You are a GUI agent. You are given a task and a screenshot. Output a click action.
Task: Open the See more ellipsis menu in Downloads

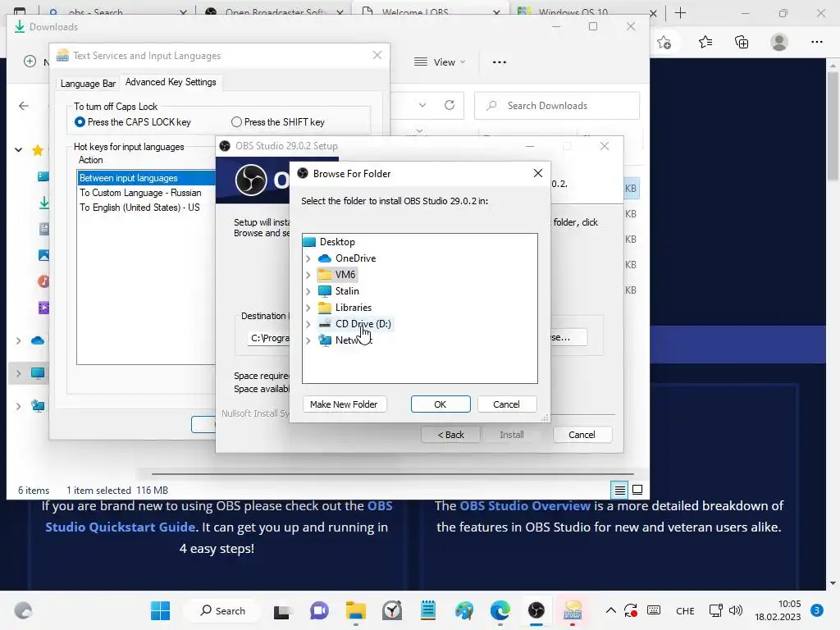click(x=500, y=62)
